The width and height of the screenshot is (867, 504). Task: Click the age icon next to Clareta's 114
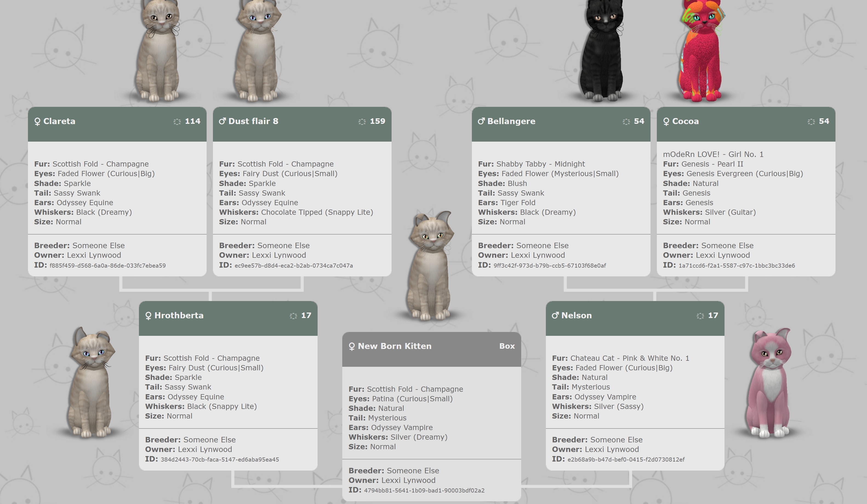(177, 122)
